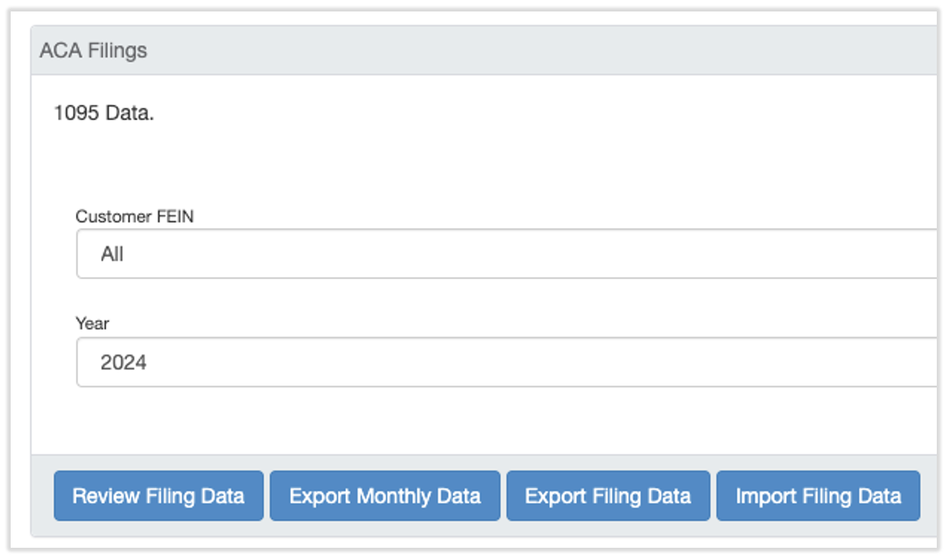Expand the Year dropdown

click(x=505, y=363)
